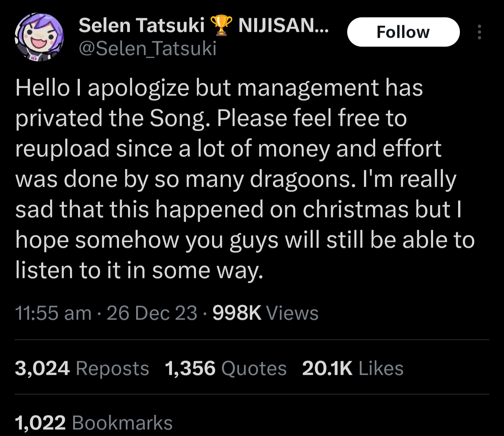Click the word 'reupload' in the tweet
The width and height of the screenshot is (504, 436).
point(62,149)
